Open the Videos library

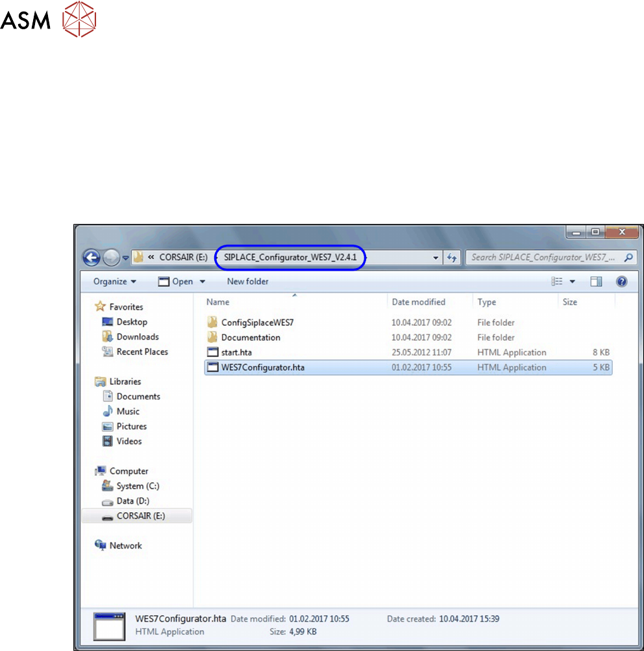pos(129,441)
